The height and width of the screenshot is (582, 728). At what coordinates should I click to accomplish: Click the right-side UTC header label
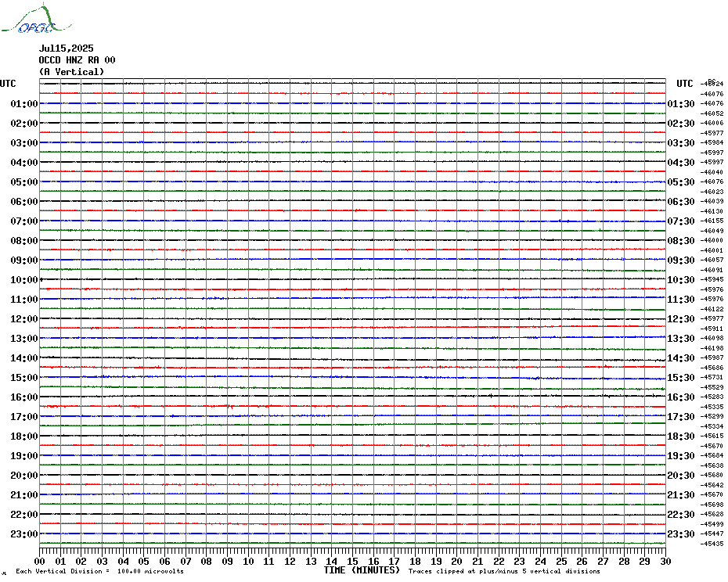pos(684,84)
